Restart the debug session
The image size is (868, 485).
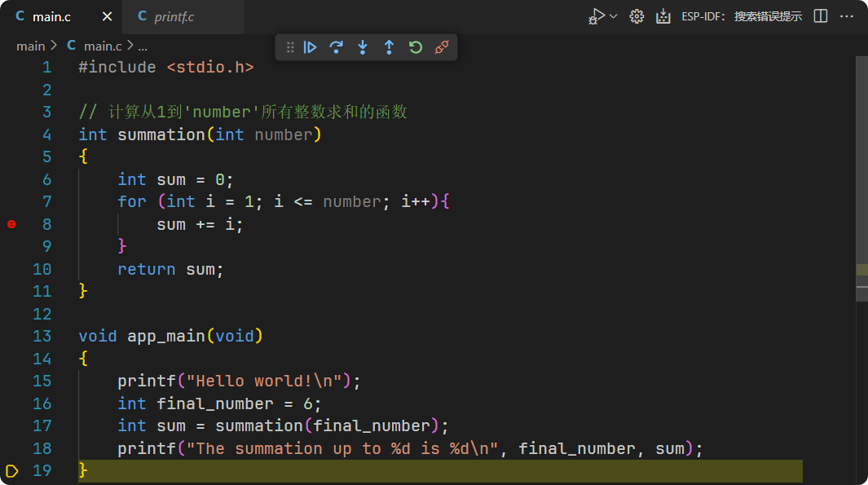coord(416,47)
